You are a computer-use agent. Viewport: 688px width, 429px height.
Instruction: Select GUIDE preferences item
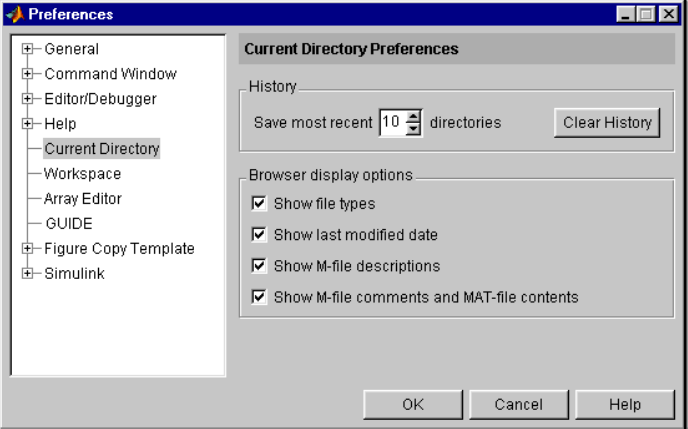coord(69,224)
